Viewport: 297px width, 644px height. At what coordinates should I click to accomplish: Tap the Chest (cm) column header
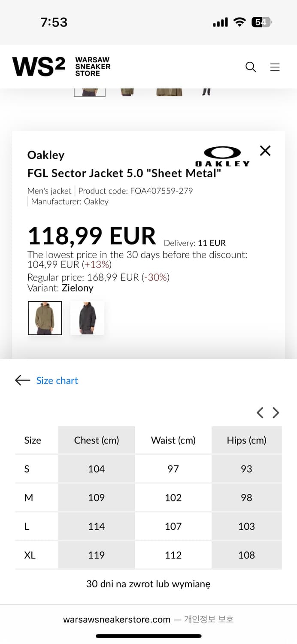pos(97,440)
